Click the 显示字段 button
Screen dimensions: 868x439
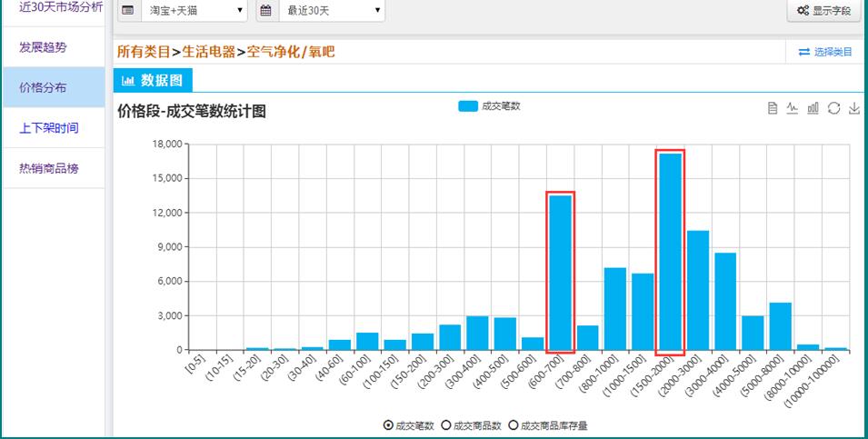(823, 11)
